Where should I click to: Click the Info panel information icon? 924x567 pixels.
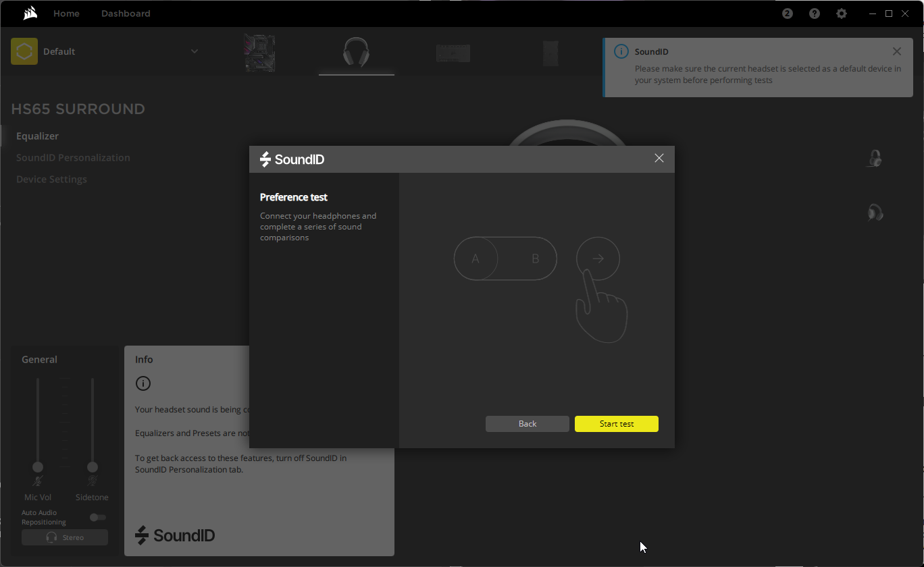(x=143, y=383)
